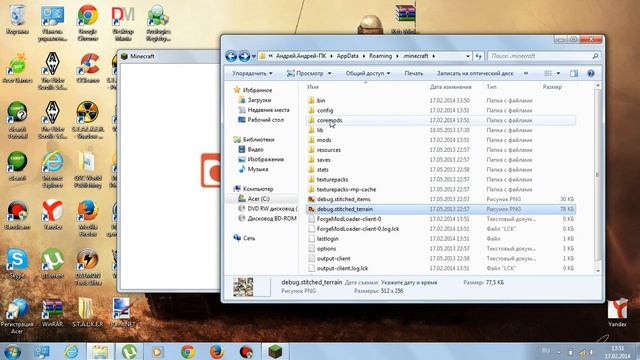Open Chrome from the taskbar
The height and width of the screenshot is (360, 640).
click(x=188, y=351)
